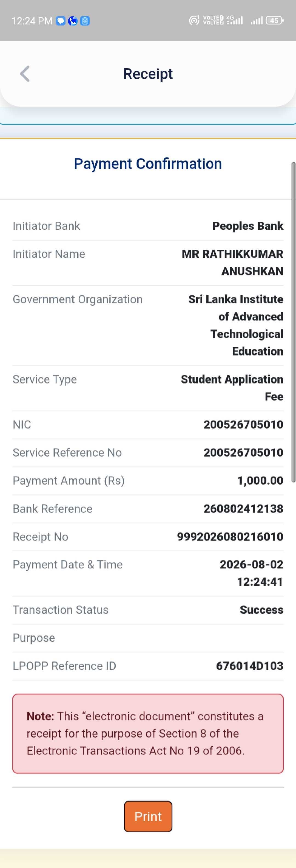Screen dimensions: 296x868
Task: Tap the NIC number 200526705010
Action: pos(243,424)
